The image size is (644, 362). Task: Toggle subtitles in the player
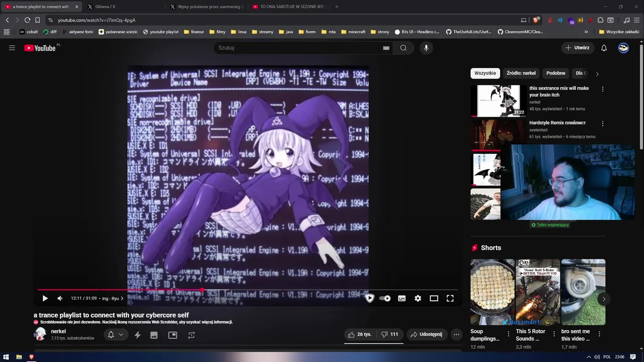[x=401, y=298]
